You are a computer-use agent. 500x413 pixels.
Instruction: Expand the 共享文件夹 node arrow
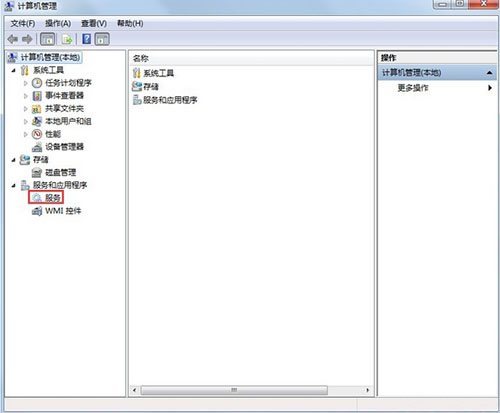(x=26, y=109)
